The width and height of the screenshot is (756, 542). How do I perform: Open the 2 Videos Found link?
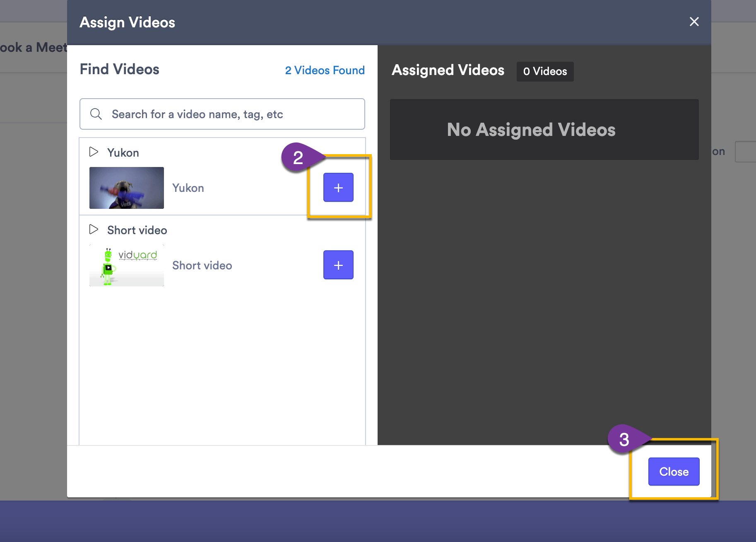point(325,70)
